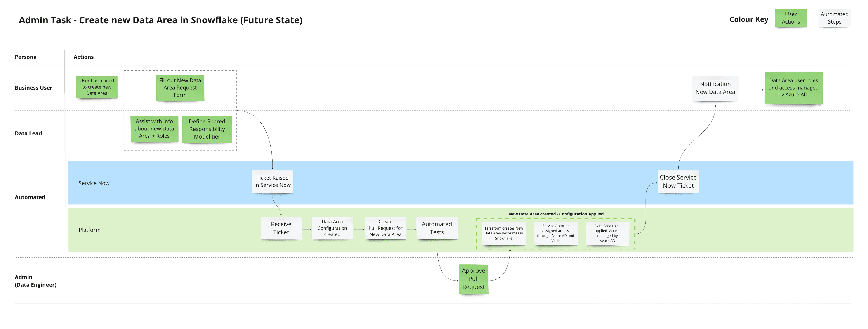Click the 'Close Service Now Ticket' card
868x329 pixels.
(x=678, y=182)
